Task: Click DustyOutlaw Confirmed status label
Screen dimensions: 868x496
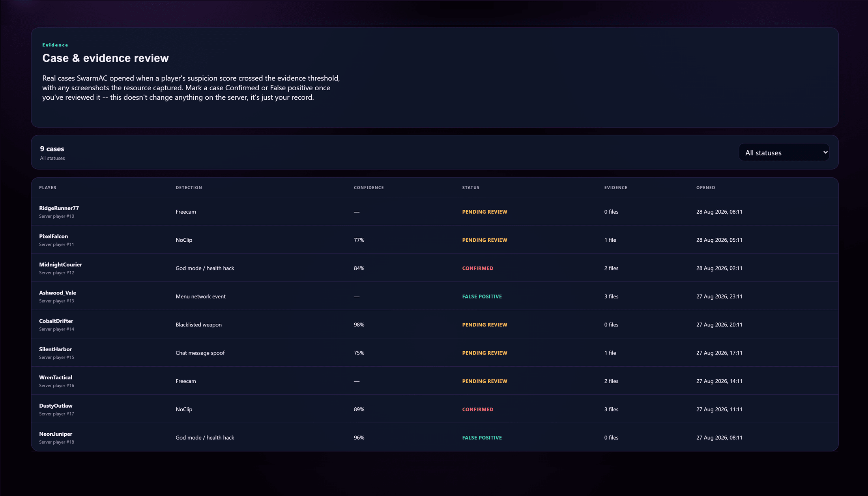Action: (477, 409)
